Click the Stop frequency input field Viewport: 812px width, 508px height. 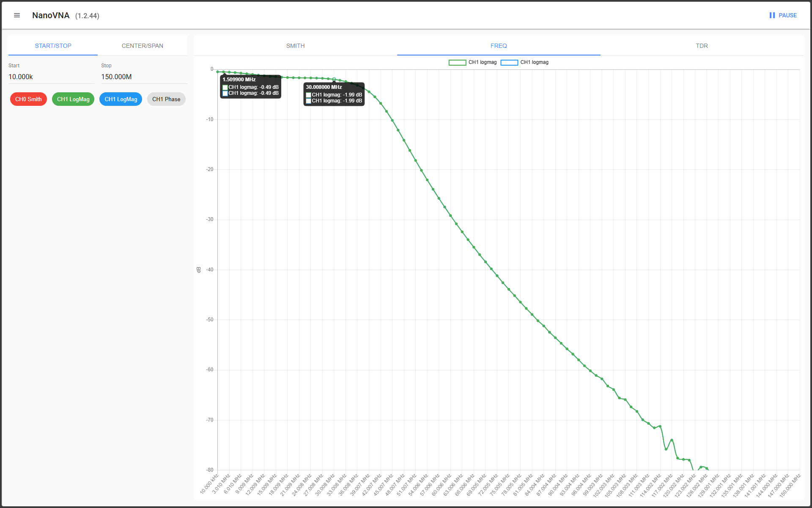pos(143,77)
